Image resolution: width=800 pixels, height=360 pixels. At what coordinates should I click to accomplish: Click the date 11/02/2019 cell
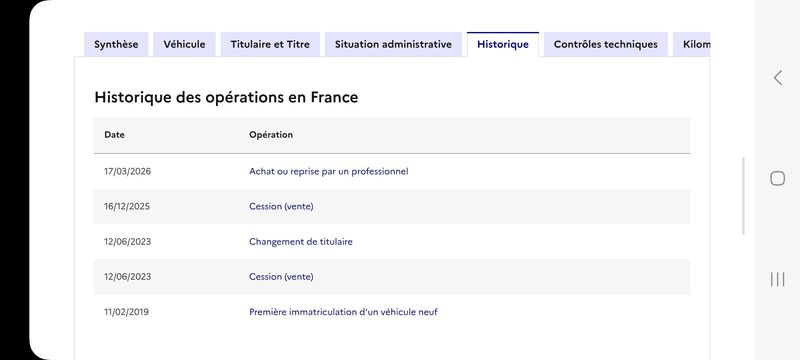pyautogui.click(x=127, y=312)
